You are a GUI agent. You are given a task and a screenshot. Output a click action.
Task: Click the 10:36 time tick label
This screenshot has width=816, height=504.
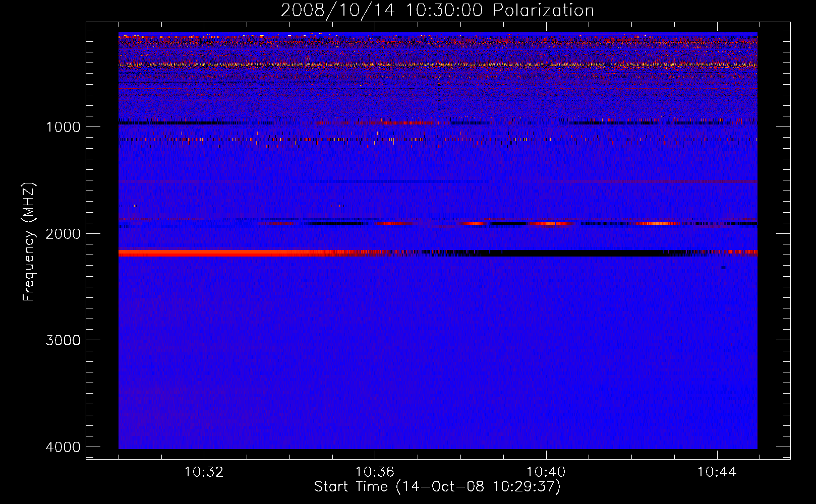coord(375,472)
